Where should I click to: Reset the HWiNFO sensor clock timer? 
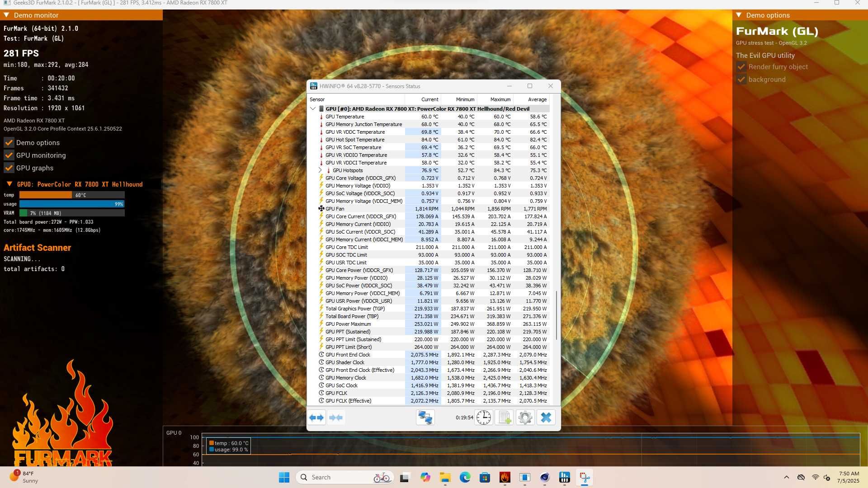click(484, 418)
